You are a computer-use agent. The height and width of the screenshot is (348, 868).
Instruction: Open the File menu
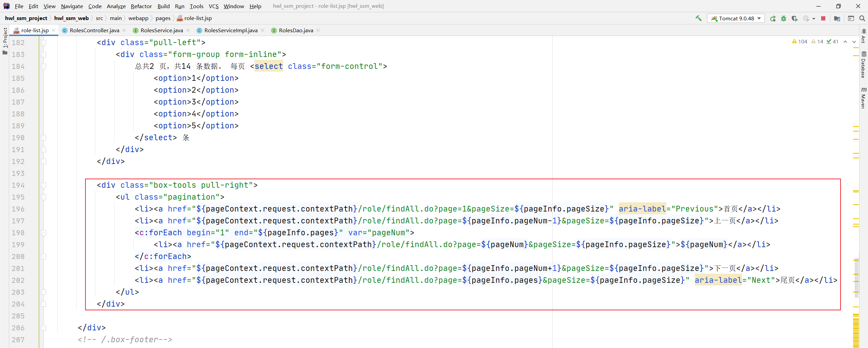click(19, 6)
